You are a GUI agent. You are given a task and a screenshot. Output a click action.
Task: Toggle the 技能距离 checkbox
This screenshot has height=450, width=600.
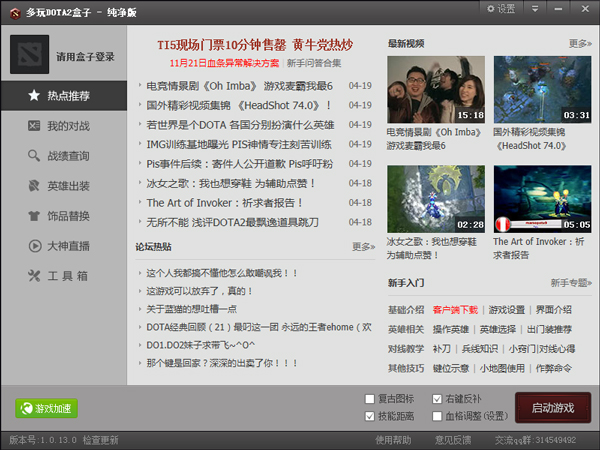pyautogui.click(x=370, y=415)
